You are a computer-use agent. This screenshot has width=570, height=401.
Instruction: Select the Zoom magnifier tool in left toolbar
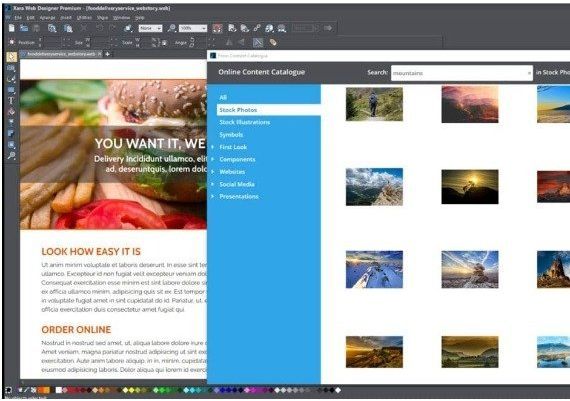(11, 156)
